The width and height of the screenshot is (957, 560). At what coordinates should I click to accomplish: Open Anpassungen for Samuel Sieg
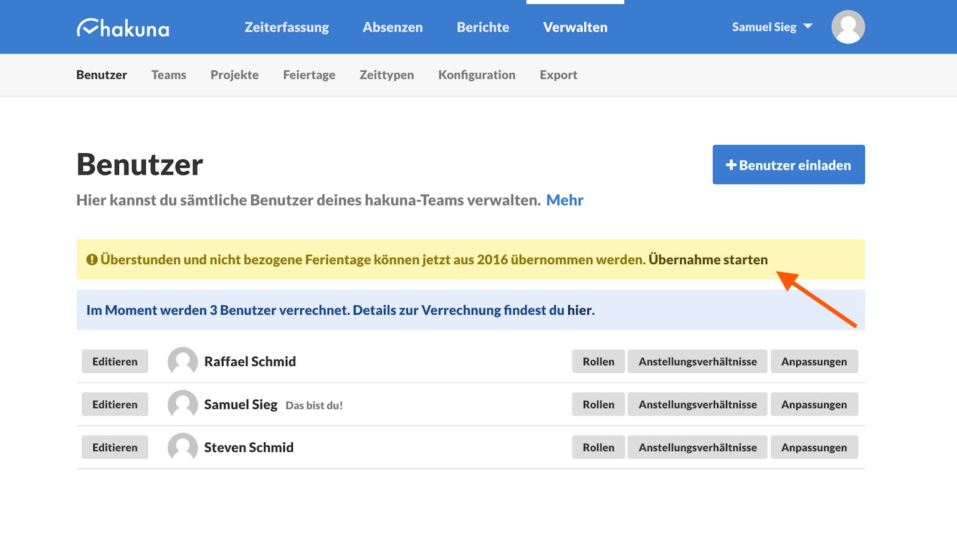(x=814, y=404)
